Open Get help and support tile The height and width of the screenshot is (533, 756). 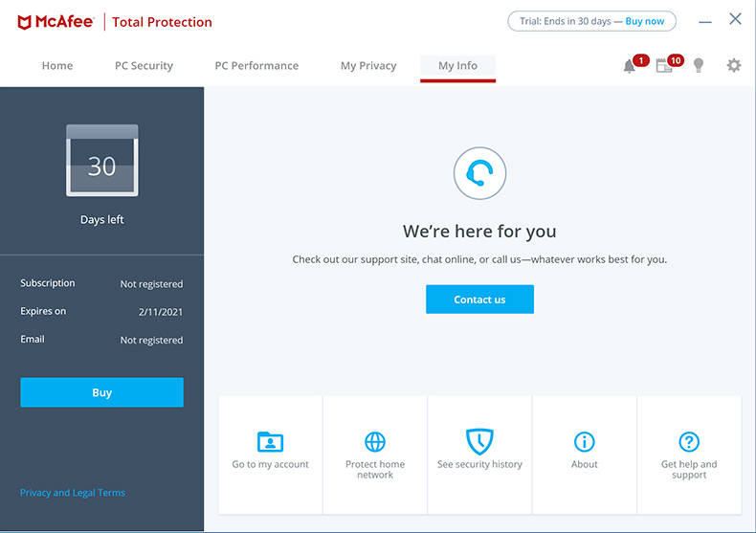point(689,455)
